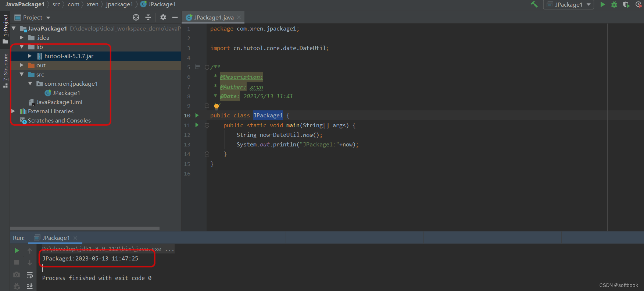
Task: Click the Stop square in Run panel
Action: 17,262
